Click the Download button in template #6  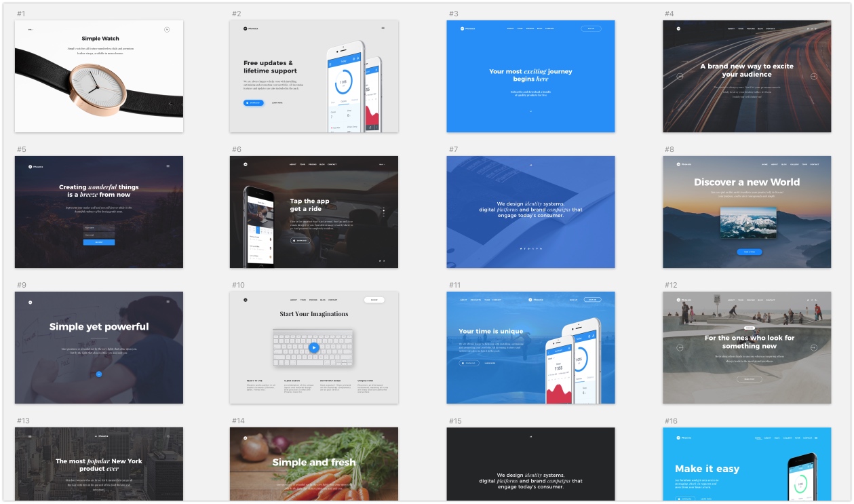(x=300, y=240)
